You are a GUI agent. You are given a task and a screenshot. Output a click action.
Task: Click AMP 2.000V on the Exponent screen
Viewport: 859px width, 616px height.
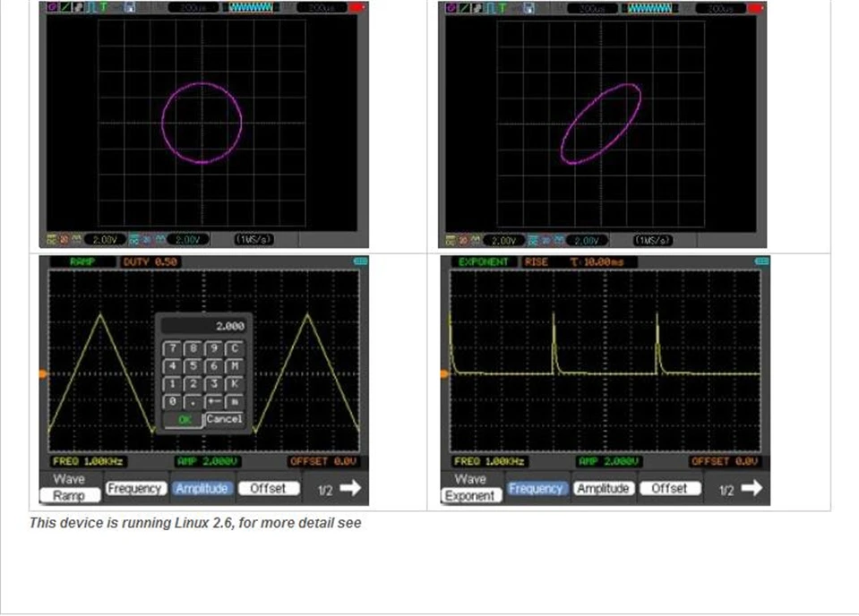click(608, 462)
